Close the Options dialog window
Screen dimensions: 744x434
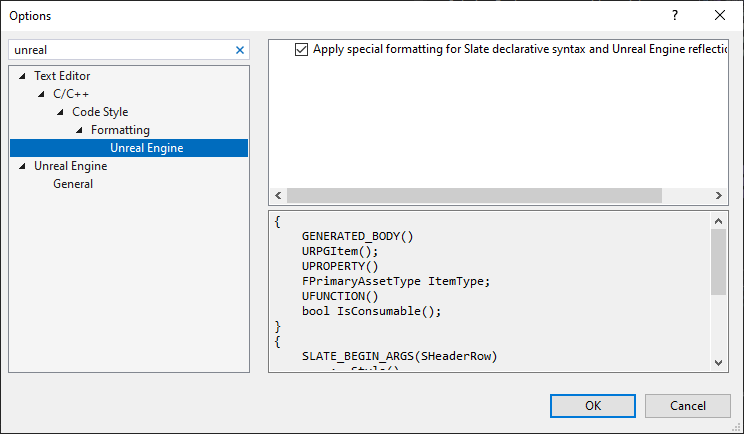pyautogui.click(x=720, y=15)
